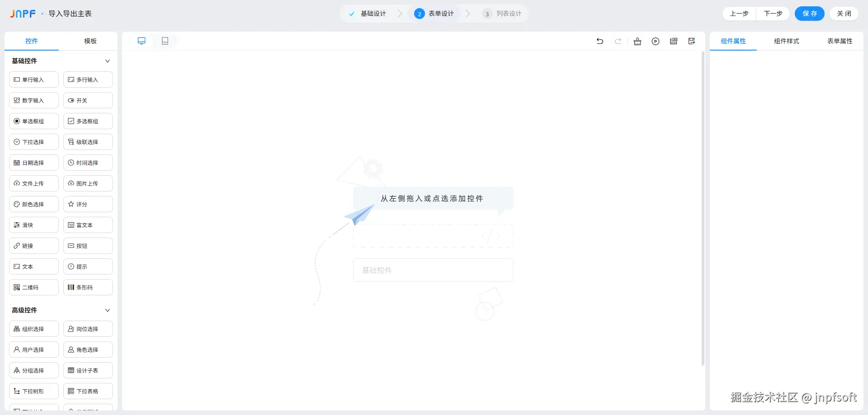Click the 上一步 button
The height and width of the screenshot is (415, 868).
click(739, 14)
